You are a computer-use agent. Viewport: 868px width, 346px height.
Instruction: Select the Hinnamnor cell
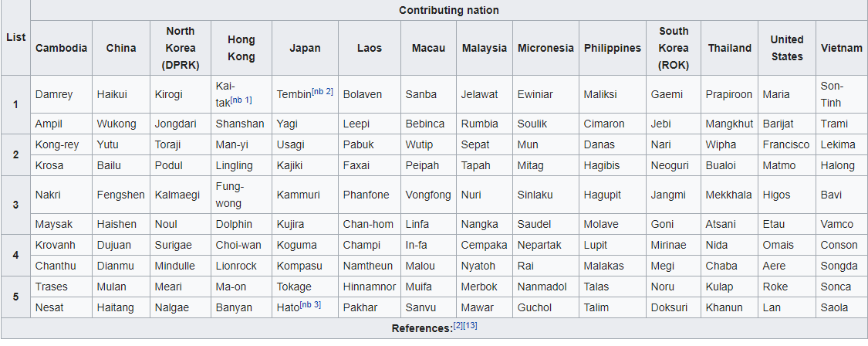[x=370, y=287]
